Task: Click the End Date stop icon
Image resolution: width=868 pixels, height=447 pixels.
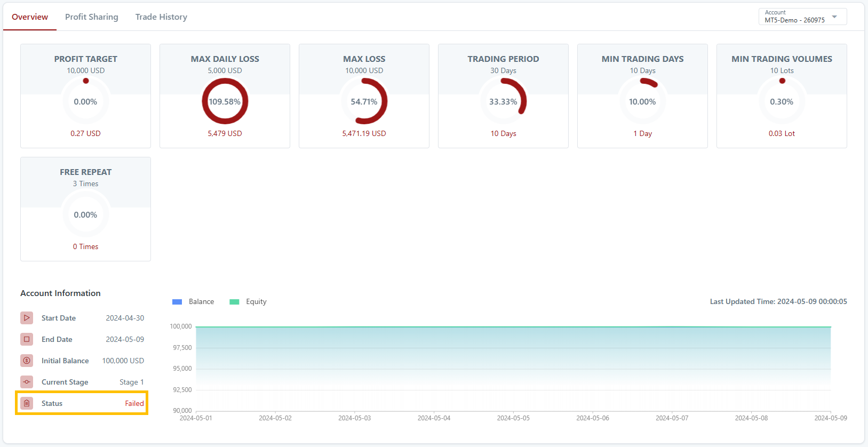Action: pos(27,339)
